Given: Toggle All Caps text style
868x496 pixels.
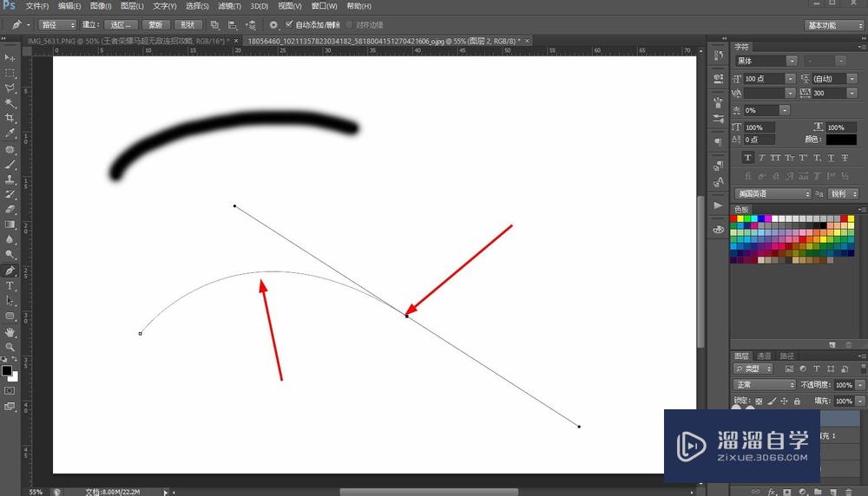Looking at the screenshot, I should pos(775,158).
